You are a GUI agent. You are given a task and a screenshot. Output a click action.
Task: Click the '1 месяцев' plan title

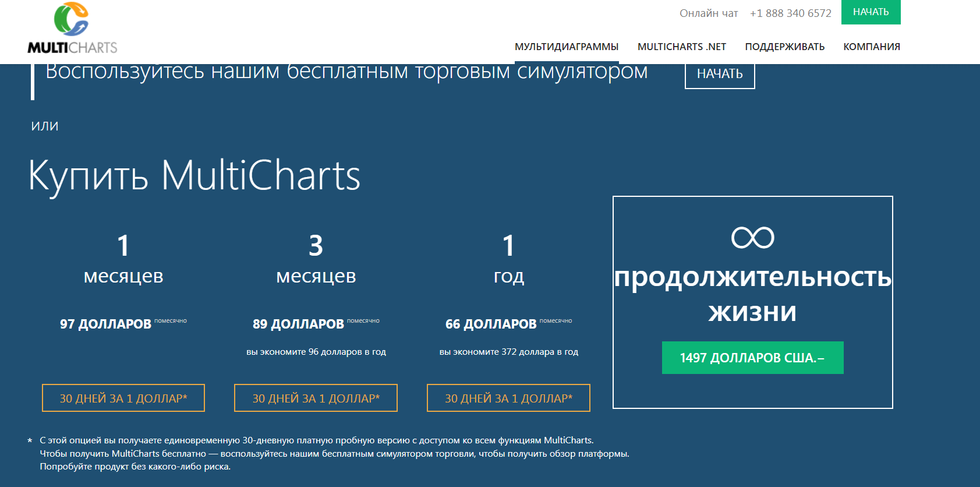(x=123, y=259)
